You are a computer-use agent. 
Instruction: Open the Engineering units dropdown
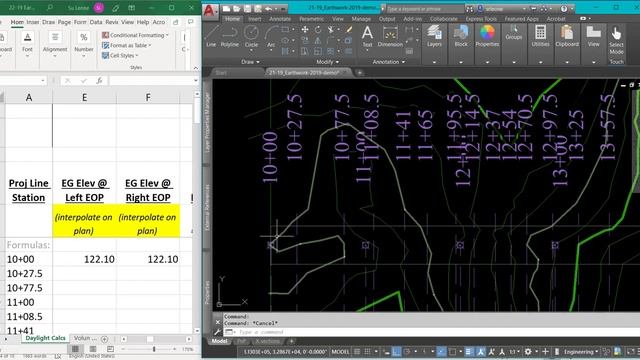pyautogui.click(x=581, y=351)
